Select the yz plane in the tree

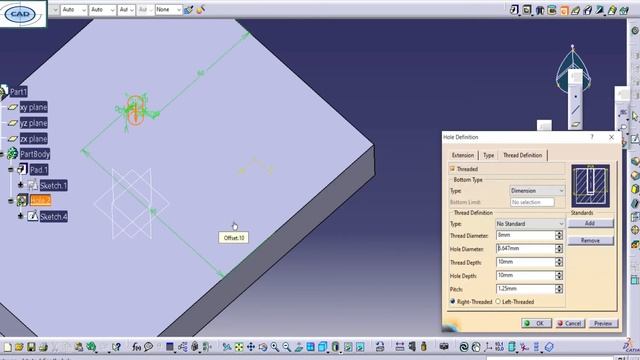tap(33, 123)
